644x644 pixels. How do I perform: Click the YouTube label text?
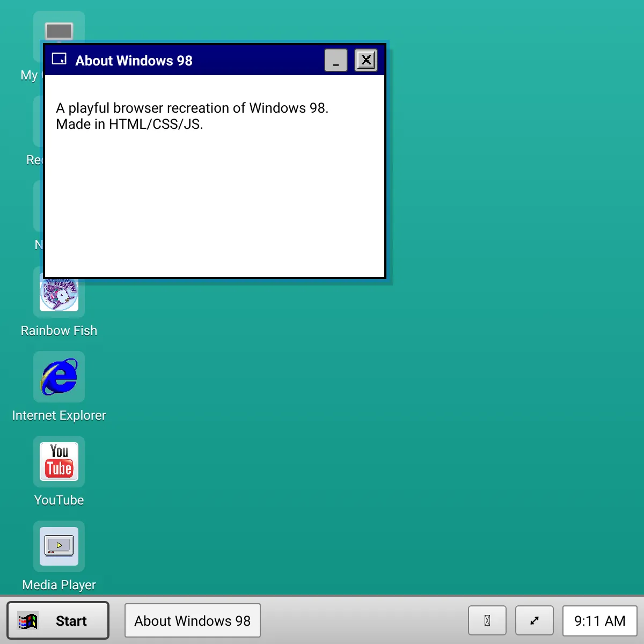(59, 500)
